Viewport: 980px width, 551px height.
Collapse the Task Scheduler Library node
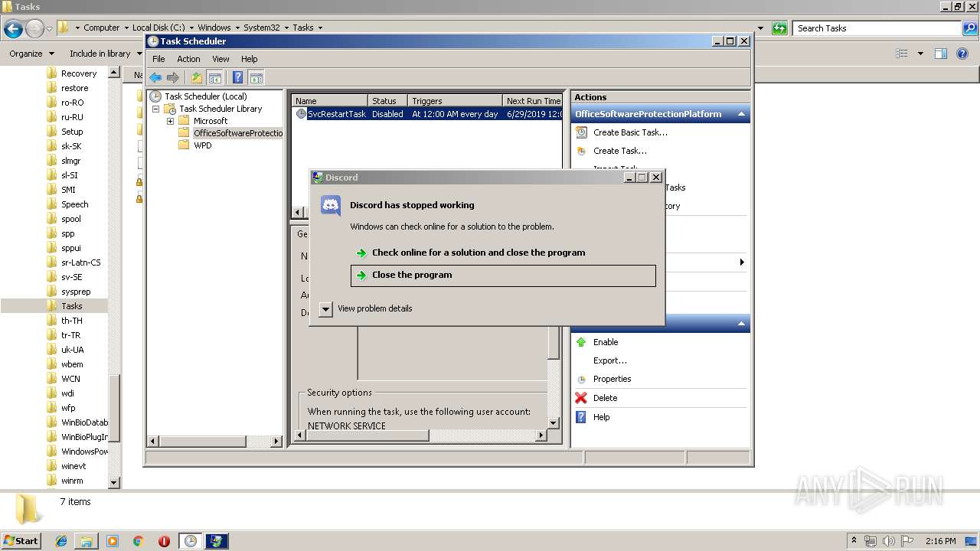point(156,109)
